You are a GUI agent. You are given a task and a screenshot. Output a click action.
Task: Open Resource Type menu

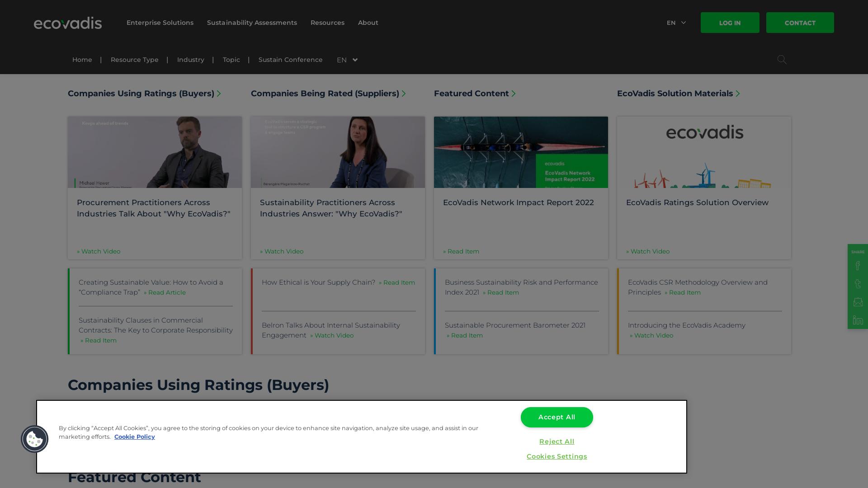coord(134,60)
